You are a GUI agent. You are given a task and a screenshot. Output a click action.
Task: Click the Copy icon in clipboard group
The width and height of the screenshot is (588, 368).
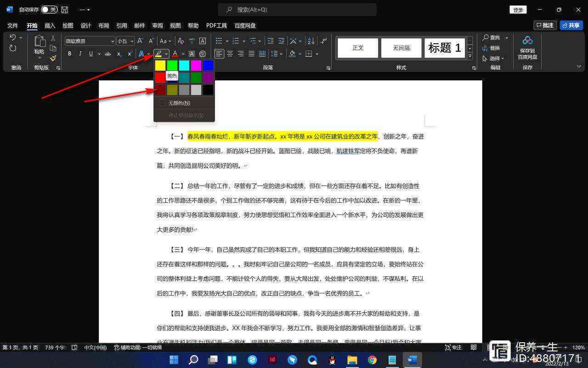pyautogui.click(x=53, y=48)
